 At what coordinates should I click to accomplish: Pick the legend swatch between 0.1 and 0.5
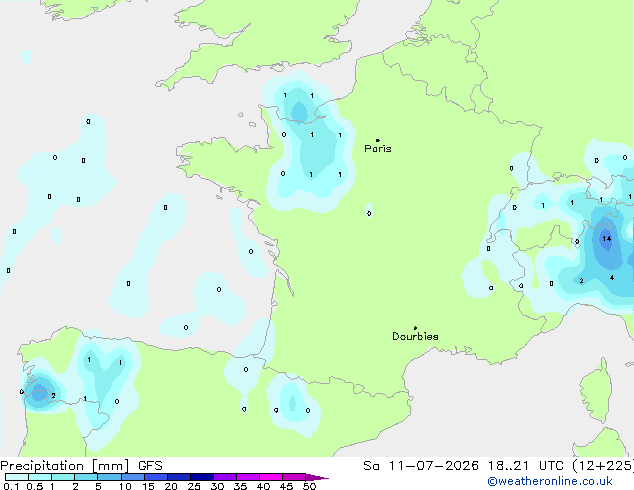(17, 477)
